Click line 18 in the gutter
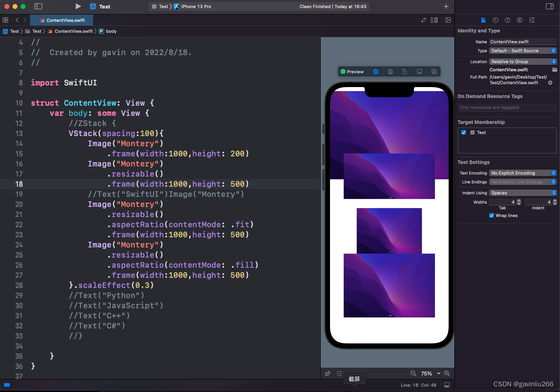 [x=19, y=184]
